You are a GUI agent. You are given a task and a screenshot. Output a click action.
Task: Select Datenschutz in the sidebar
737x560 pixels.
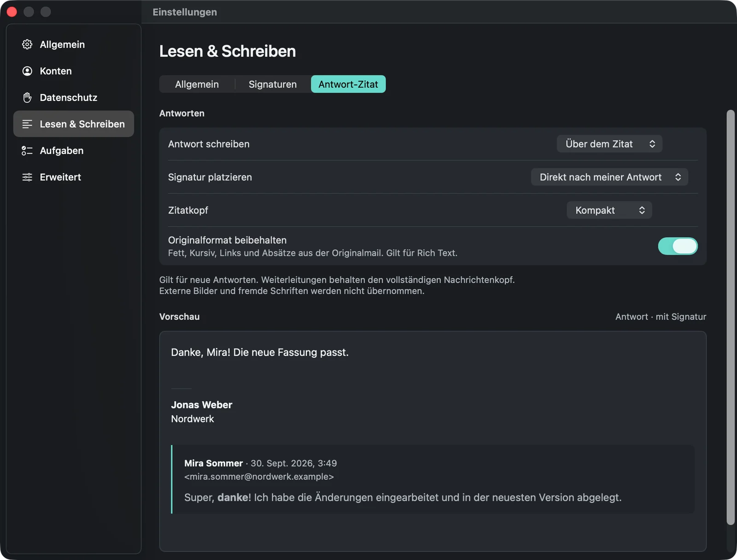click(74, 97)
